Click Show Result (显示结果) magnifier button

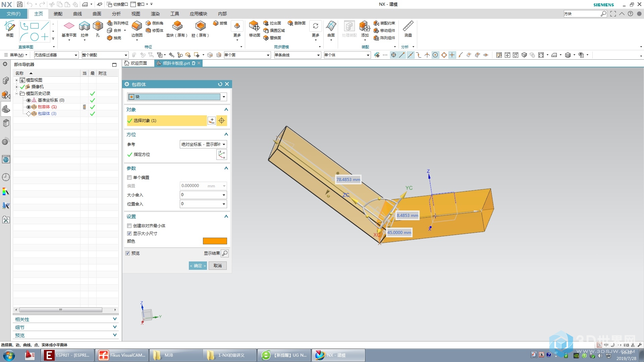(225, 253)
